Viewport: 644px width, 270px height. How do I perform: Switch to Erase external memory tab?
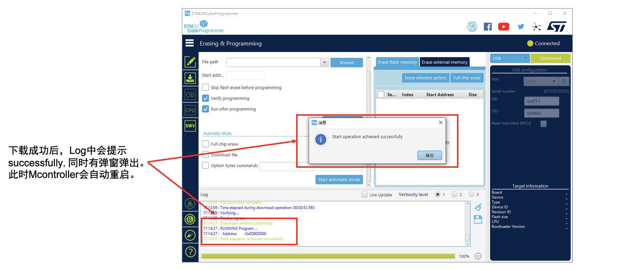(x=444, y=62)
